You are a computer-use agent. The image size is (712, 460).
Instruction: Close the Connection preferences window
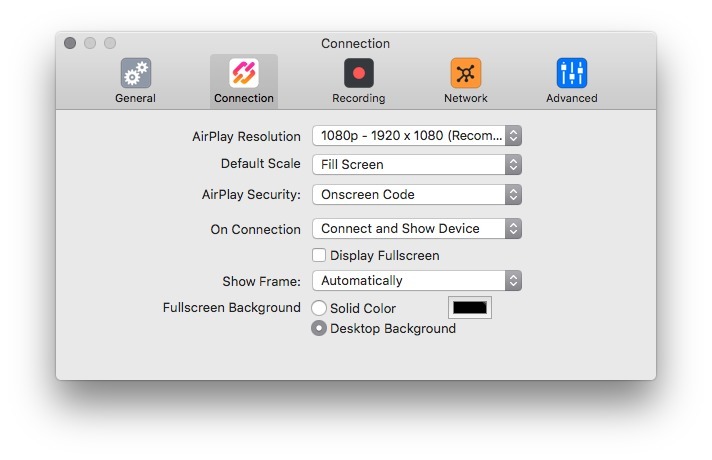[70, 43]
